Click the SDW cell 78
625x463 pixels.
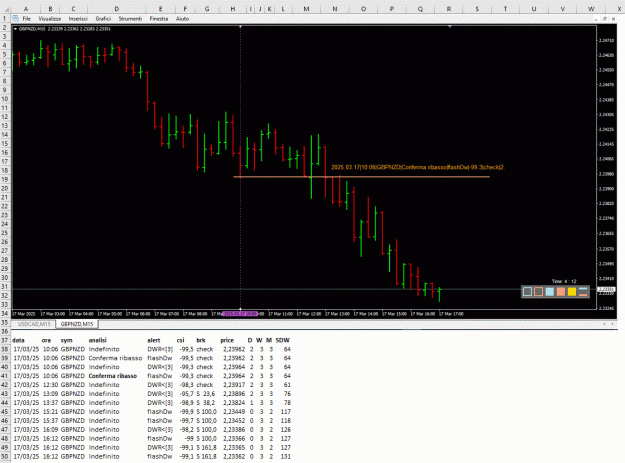coord(287,403)
